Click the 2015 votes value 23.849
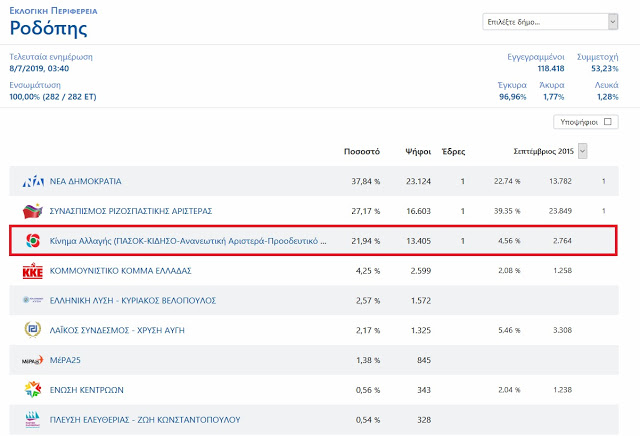The height and width of the screenshot is (436, 640). pyautogui.click(x=560, y=211)
